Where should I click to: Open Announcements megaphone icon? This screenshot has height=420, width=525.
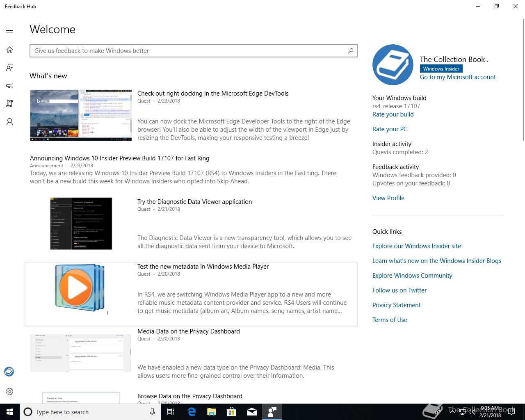click(10, 86)
